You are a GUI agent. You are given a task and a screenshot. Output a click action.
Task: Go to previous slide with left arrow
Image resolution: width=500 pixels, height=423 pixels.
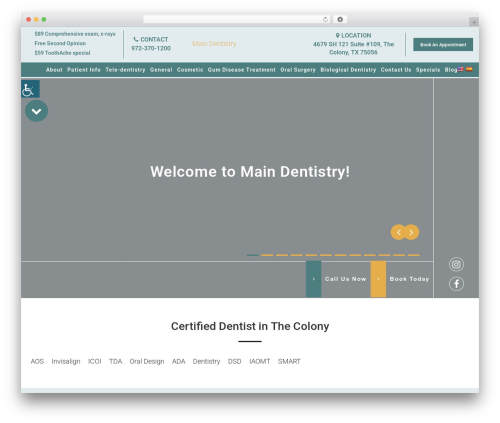(398, 232)
